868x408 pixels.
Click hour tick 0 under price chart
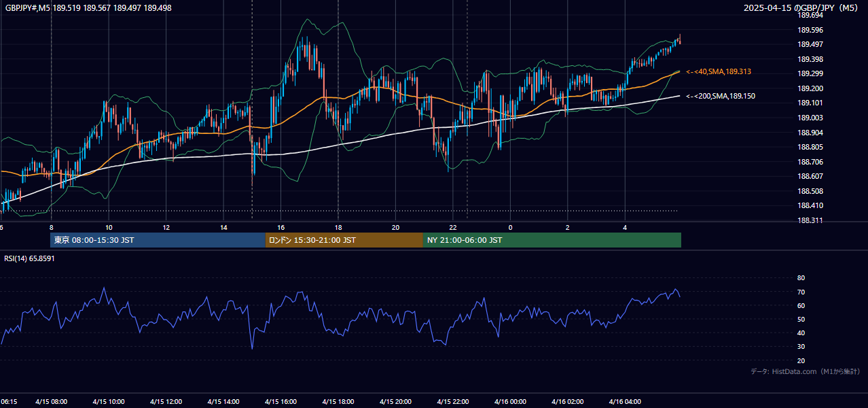click(x=510, y=227)
